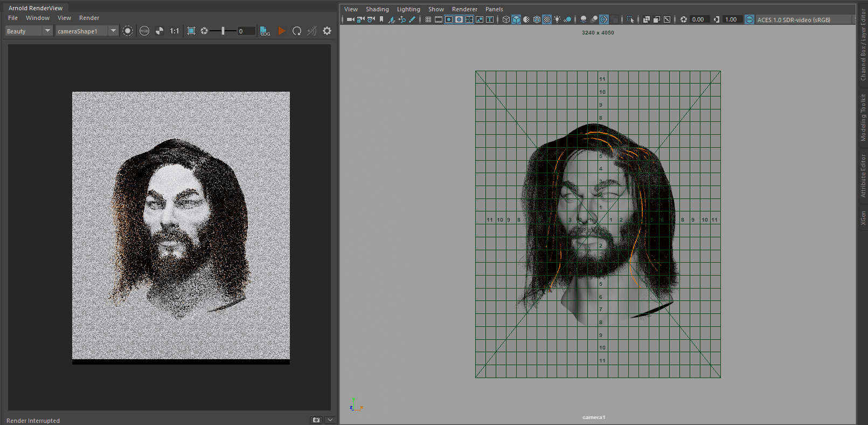Start the Arnold IPR render play button
This screenshot has width=868, height=425.
click(x=281, y=31)
